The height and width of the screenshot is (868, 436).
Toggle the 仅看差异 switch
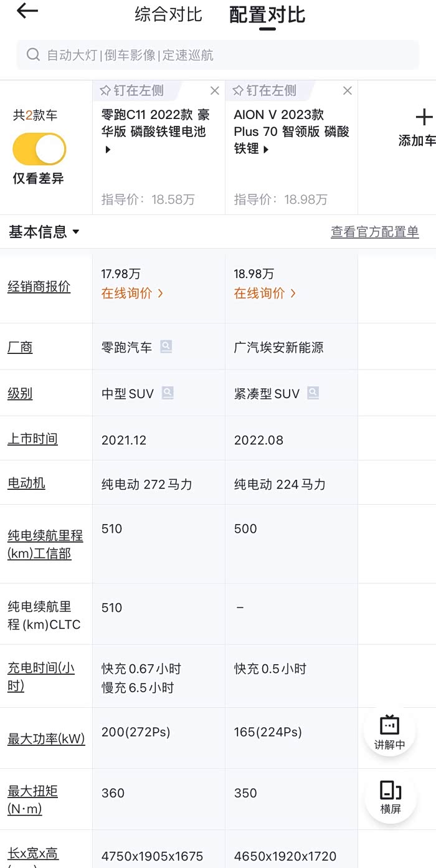[x=39, y=150]
